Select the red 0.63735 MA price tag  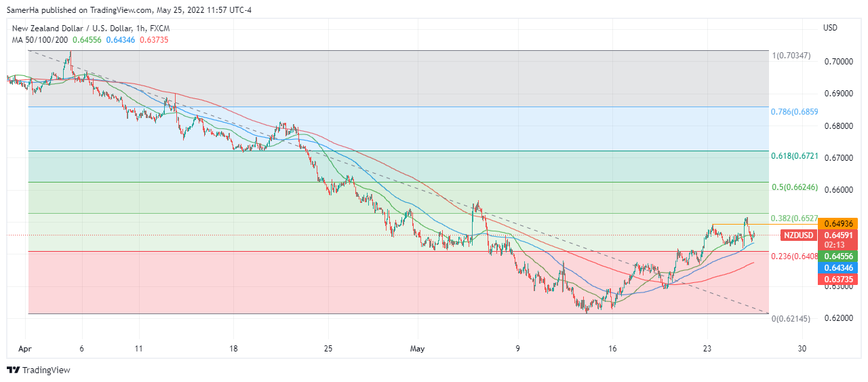pos(839,280)
